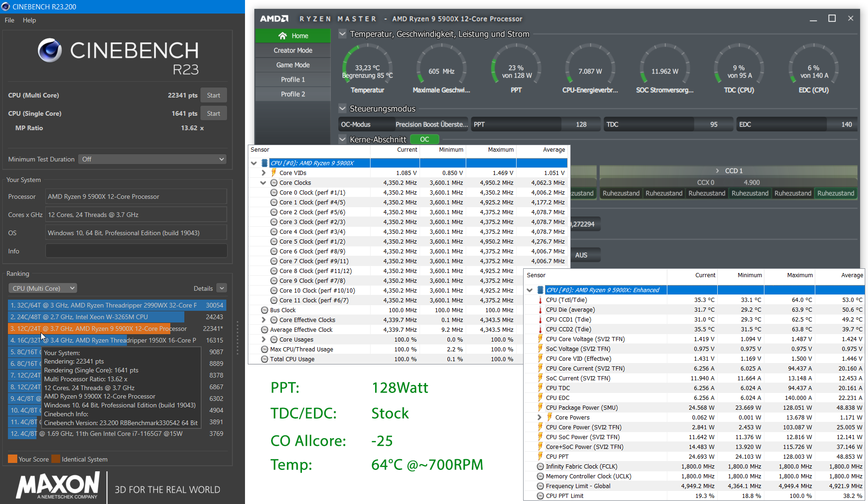Expand the CCD 1 chevron
The width and height of the screenshot is (868, 504).
718,171
